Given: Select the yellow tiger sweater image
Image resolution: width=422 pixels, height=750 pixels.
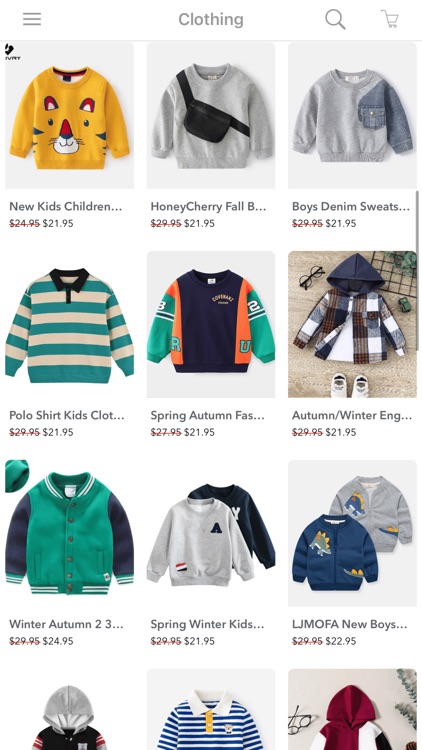Looking at the screenshot, I should click(x=69, y=115).
